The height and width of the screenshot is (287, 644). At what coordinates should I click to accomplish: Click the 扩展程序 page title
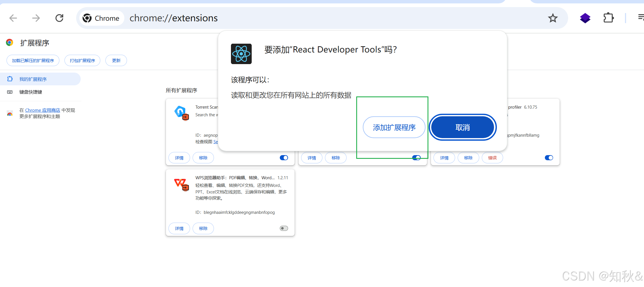click(35, 43)
